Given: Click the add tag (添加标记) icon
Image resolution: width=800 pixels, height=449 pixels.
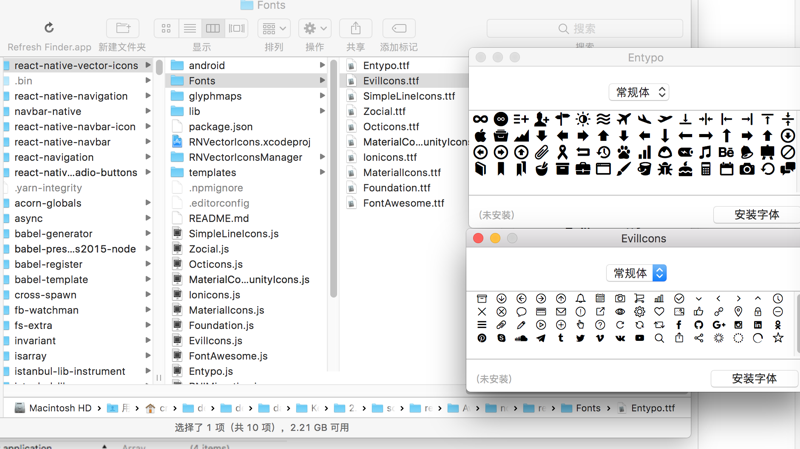Looking at the screenshot, I should click(398, 28).
